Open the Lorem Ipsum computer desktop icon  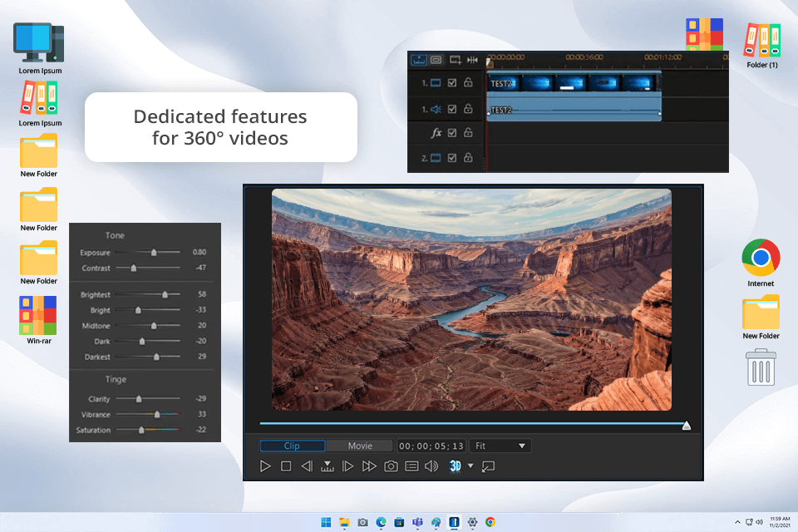pyautogui.click(x=40, y=48)
